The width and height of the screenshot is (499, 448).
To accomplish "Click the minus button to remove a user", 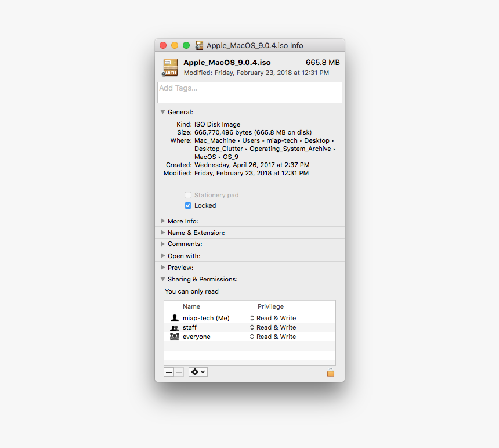I will tap(179, 372).
